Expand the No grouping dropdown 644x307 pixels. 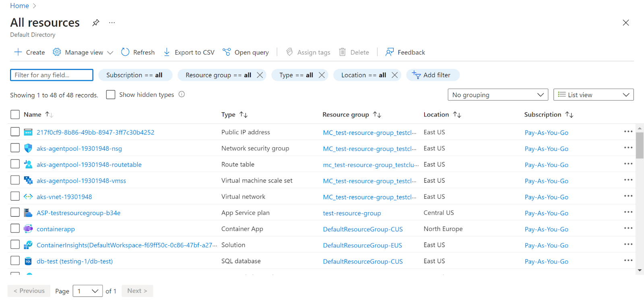click(497, 95)
